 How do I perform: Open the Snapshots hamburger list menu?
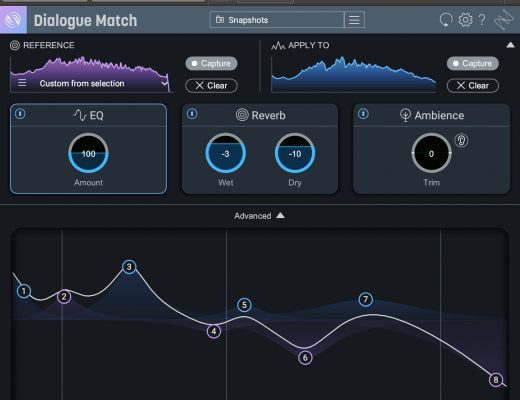coord(354,20)
